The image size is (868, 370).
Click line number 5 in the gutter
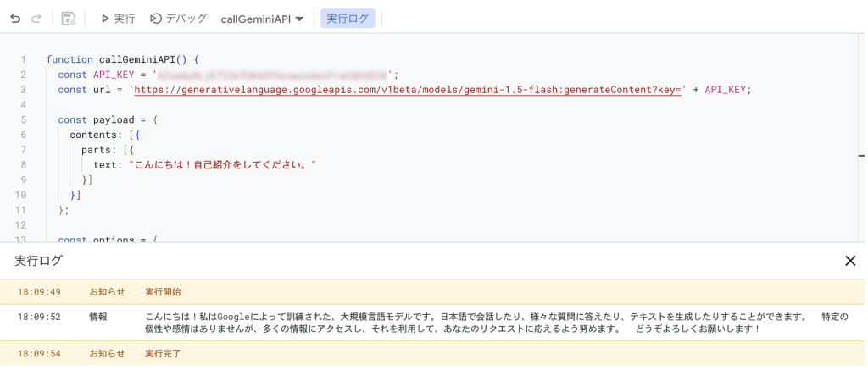point(24,120)
